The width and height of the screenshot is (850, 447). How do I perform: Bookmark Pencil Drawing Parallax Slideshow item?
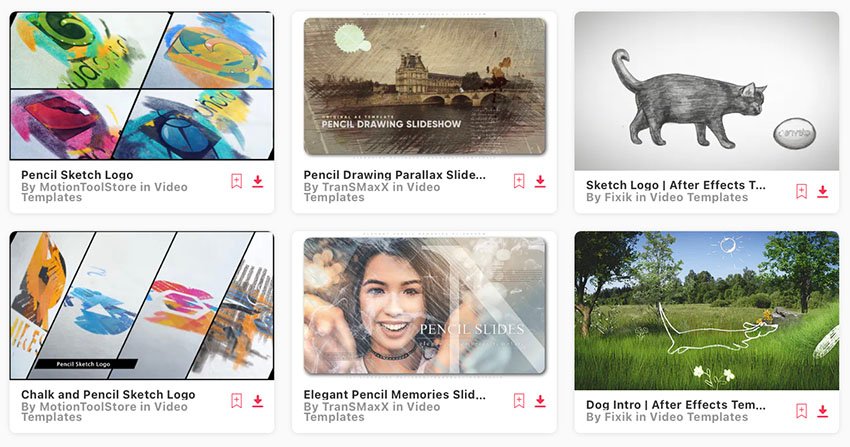click(x=519, y=181)
